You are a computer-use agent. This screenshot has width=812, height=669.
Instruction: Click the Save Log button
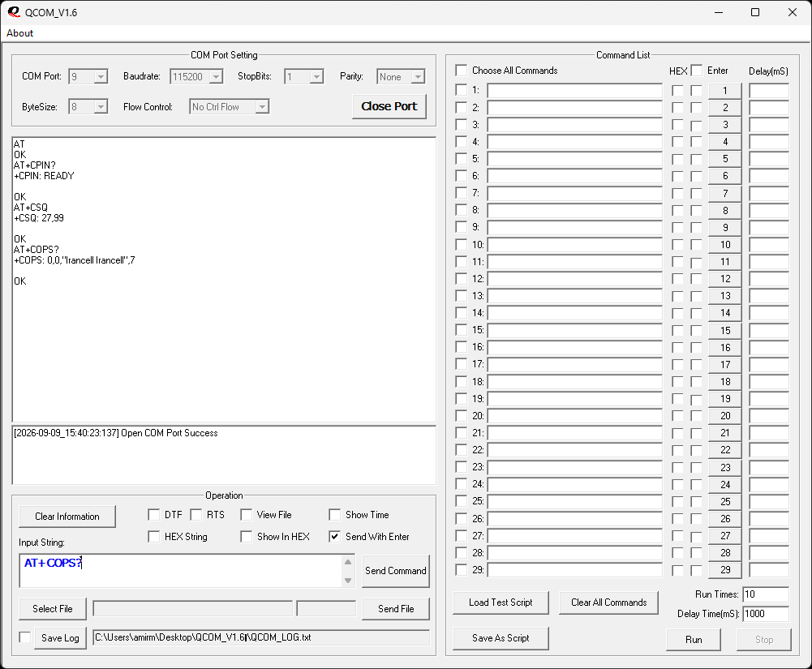(60, 638)
